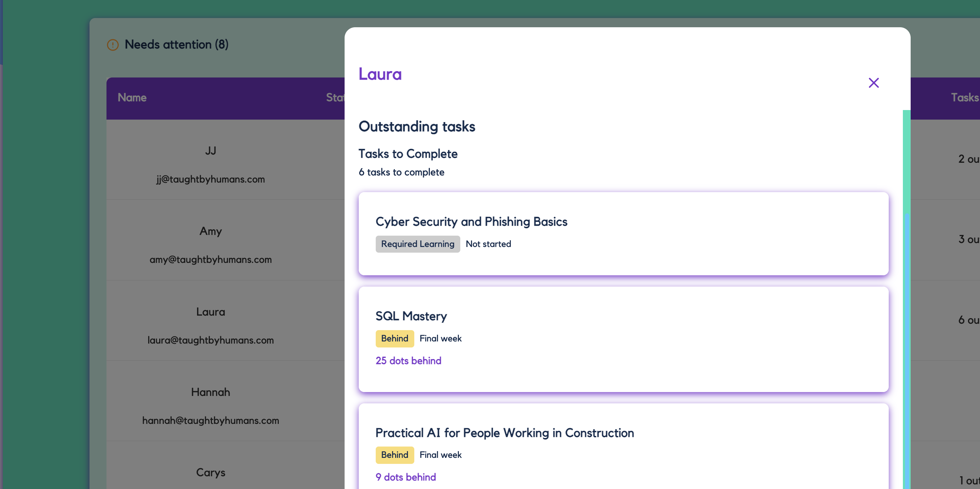Screen dimensions: 980x489
Task: Click the Needs attention (8) heading
Action: pyautogui.click(x=177, y=45)
